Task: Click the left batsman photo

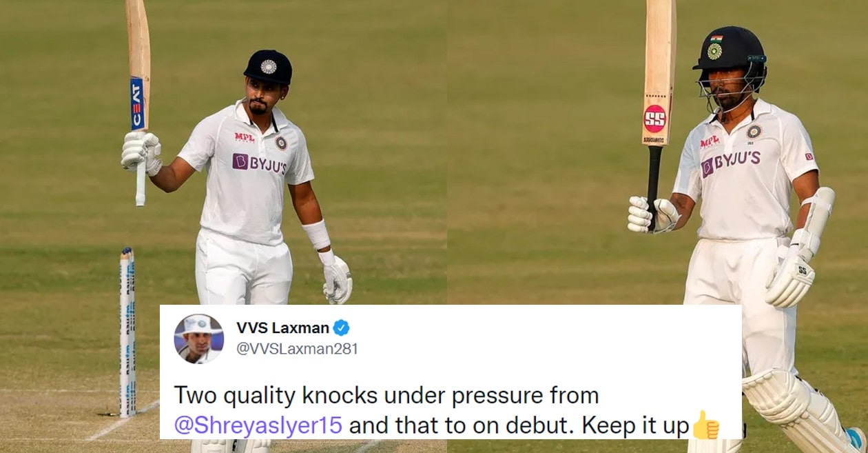Action: 223,152
